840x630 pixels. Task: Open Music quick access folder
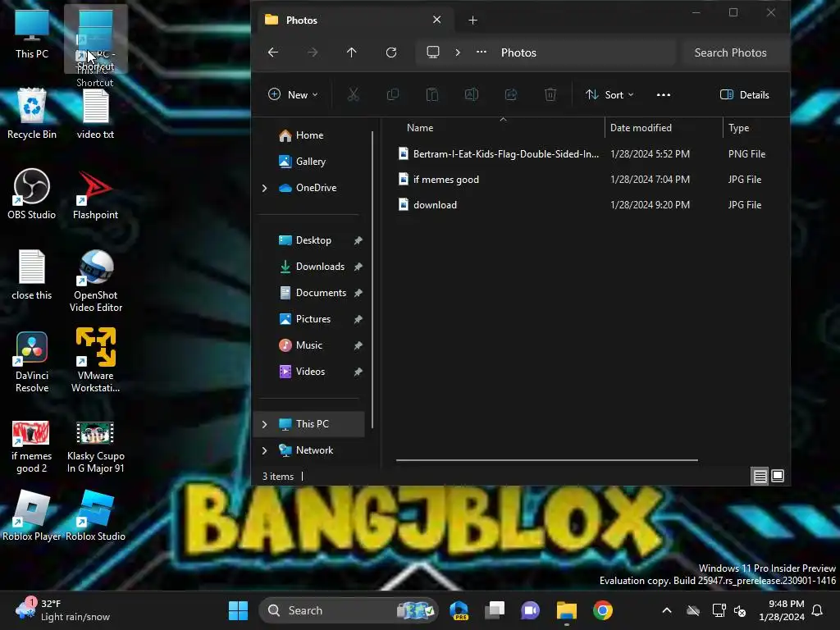(311, 345)
